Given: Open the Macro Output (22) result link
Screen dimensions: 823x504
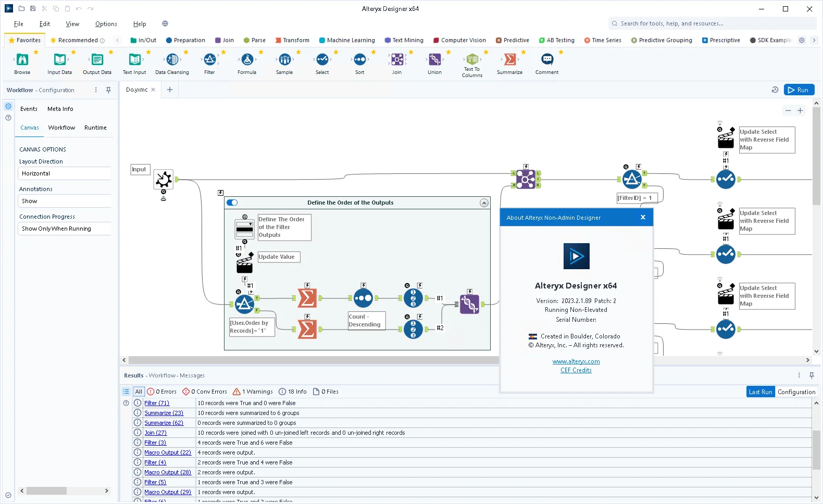Looking at the screenshot, I should [x=168, y=452].
